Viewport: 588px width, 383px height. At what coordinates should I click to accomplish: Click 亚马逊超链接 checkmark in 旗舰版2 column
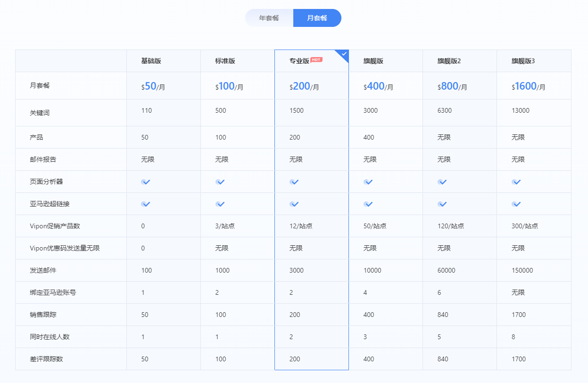coord(442,204)
